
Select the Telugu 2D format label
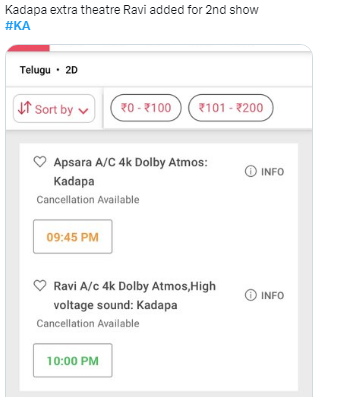tap(49, 70)
